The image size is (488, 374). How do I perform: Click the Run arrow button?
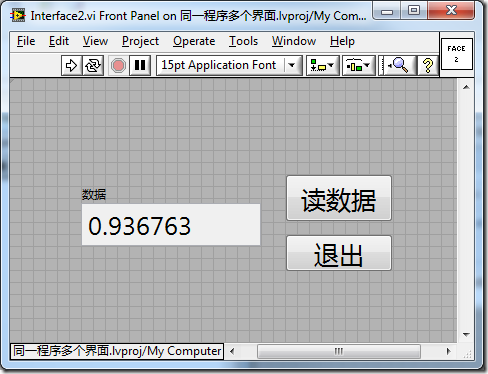pos(71,65)
